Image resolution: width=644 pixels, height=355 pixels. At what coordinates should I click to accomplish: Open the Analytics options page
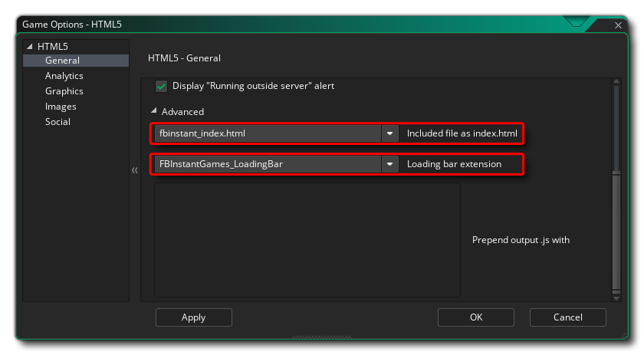click(x=64, y=76)
